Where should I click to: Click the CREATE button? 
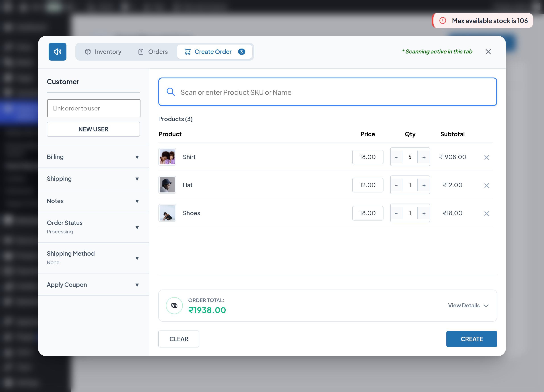[471, 339]
